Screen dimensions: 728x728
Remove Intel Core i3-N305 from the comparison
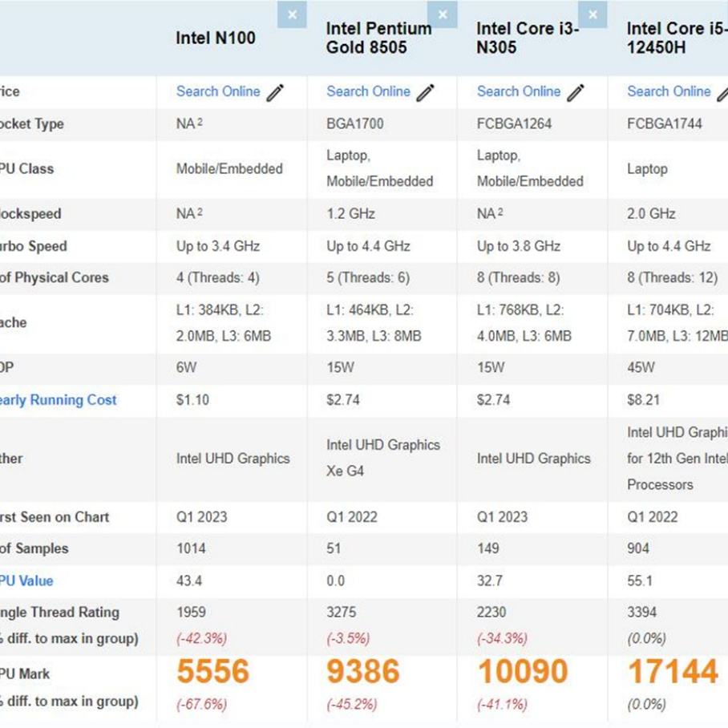pos(593,14)
